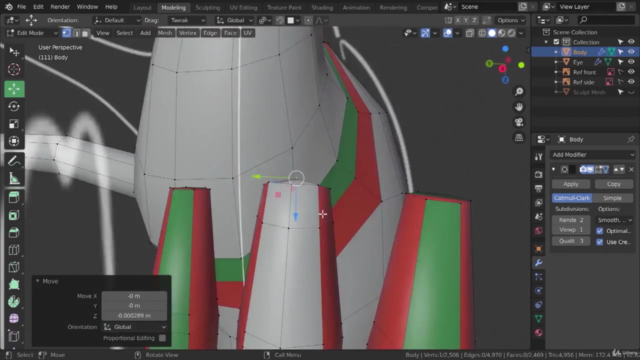Viewport: 640px width, 360px height.
Task: Open the Object Data mesh properties tab
Action: click(539, 318)
